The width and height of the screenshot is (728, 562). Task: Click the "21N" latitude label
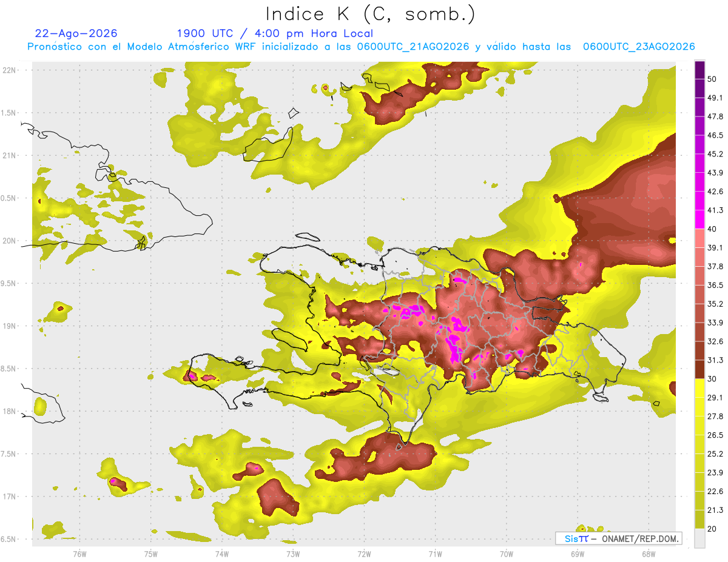[10, 156]
